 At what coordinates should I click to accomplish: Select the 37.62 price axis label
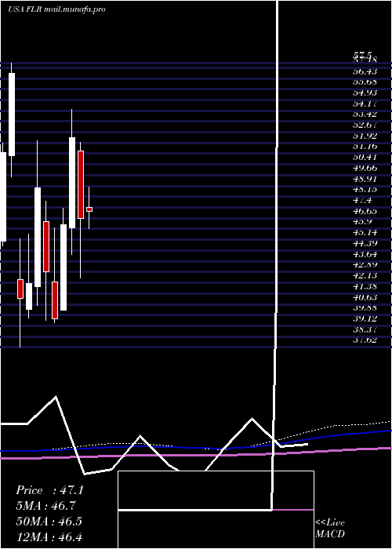tap(365, 340)
